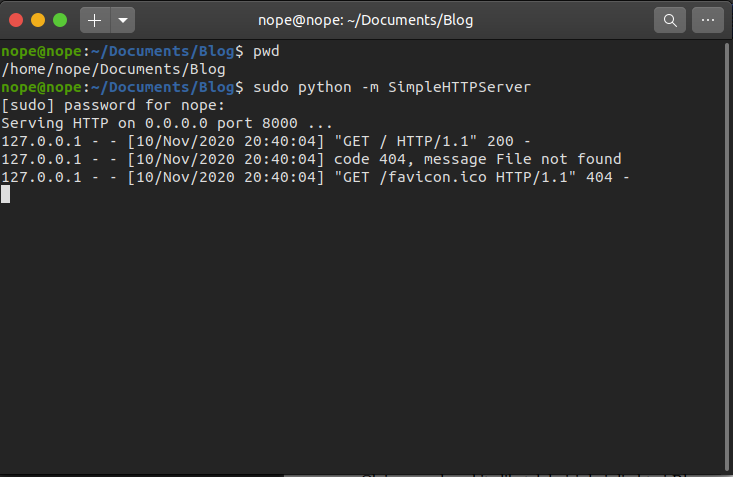The width and height of the screenshot is (733, 477).
Task: Maximize the window using the green button
Action: point(60,20)
